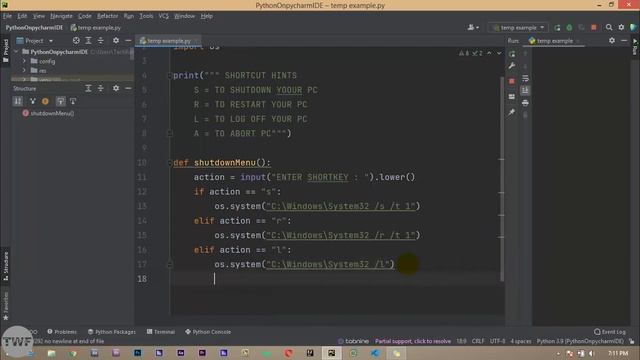This screenshot has width=640, height=360.
Task: Select the temp example.py editor tab
Action: (168, 40)
